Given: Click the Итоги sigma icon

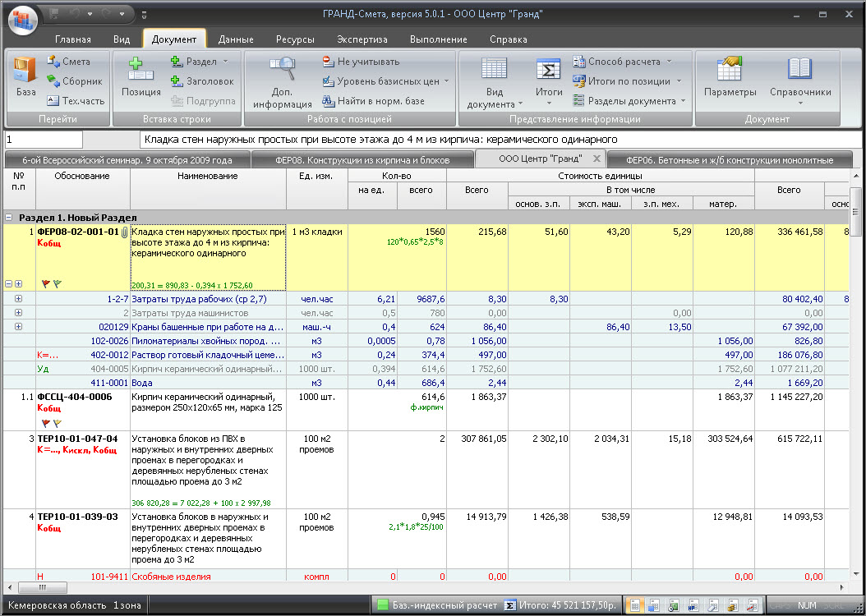Looking at the screenshot, I should pos(548,70).
